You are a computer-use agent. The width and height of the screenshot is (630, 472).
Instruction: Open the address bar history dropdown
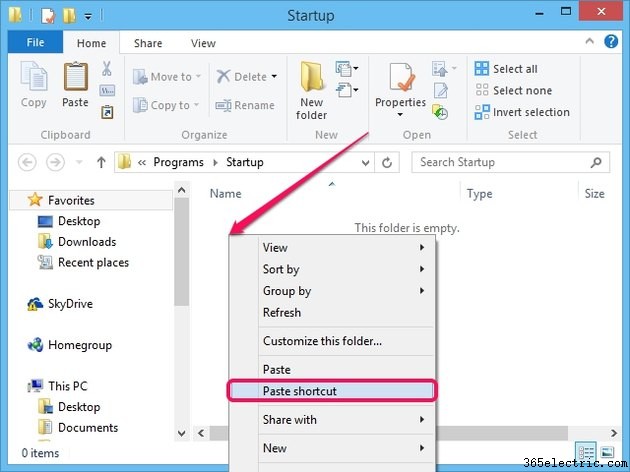click(x=365, y=163)
